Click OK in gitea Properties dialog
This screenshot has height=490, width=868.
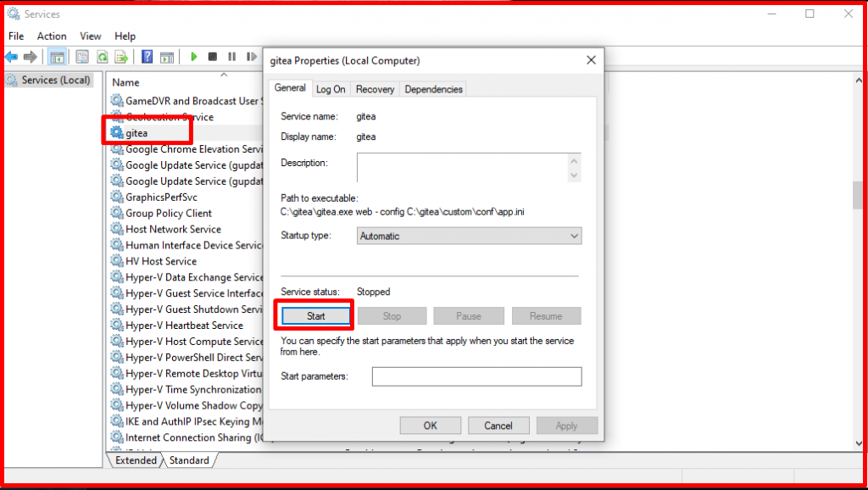click(431, 426)
